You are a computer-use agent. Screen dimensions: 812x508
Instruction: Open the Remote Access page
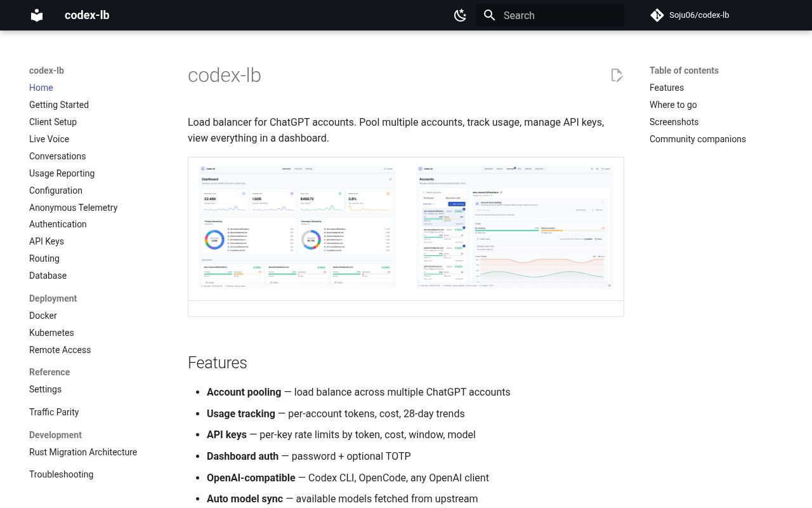point(60,350)
